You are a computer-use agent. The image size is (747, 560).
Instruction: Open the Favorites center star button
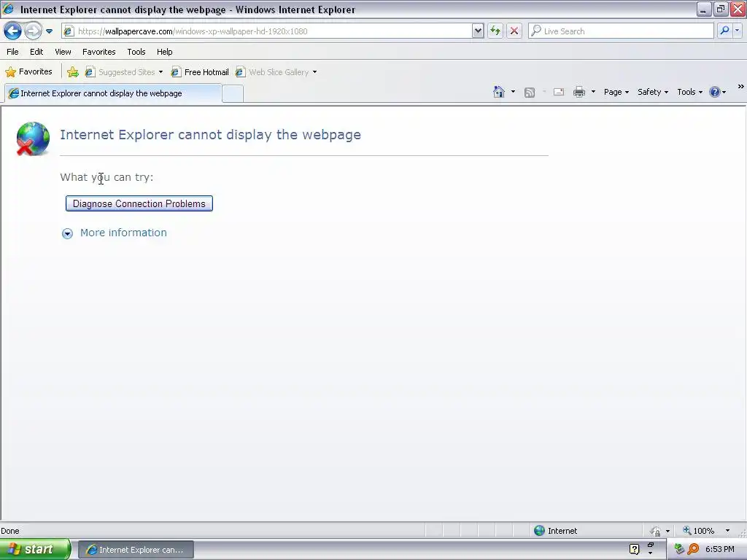pyautogui.click(x=28, y=72)
